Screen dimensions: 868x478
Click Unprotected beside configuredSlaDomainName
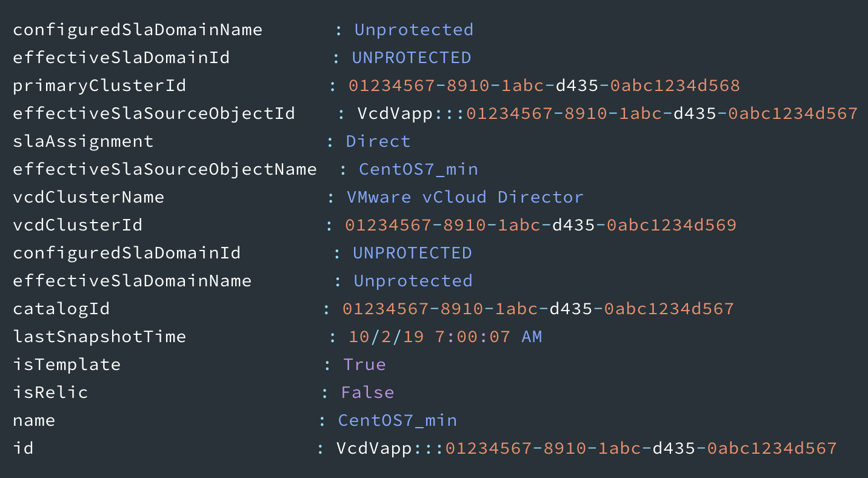pyautogui.click(x=414, y=30)
